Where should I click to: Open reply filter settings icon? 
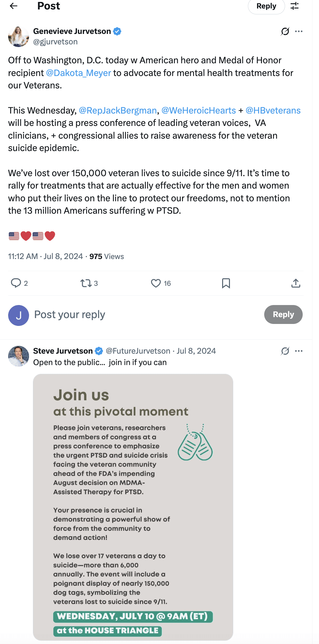tap(295, 6)
